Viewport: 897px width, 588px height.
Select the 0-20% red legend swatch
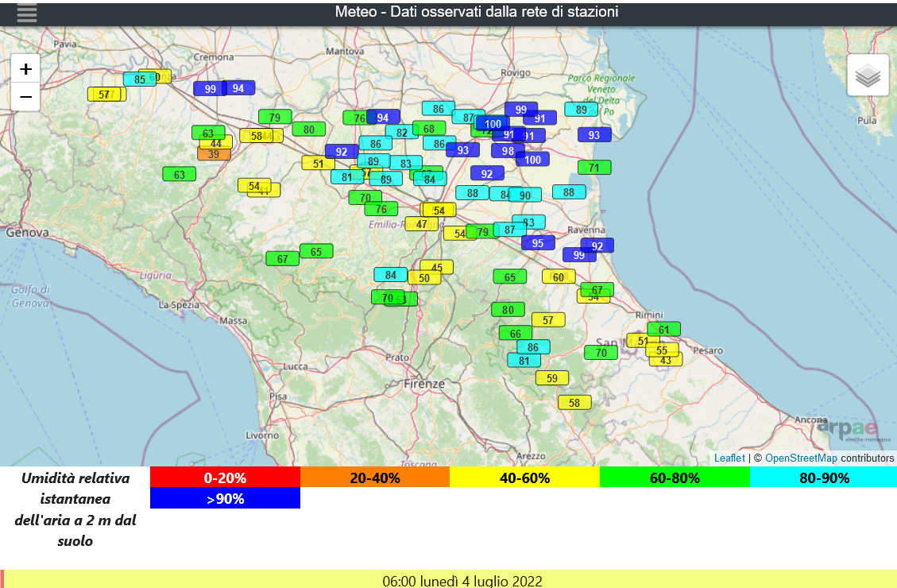[x=225, y=478]
